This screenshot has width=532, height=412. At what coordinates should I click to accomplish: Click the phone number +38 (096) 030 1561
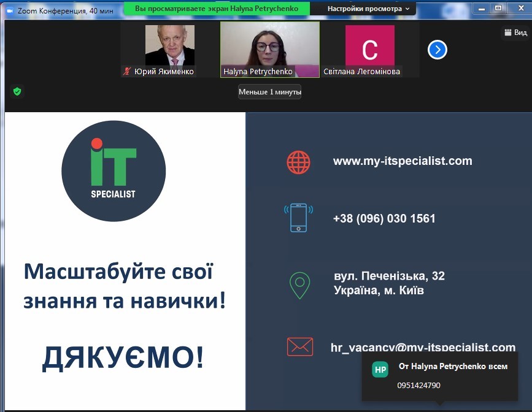click(384, 219)
